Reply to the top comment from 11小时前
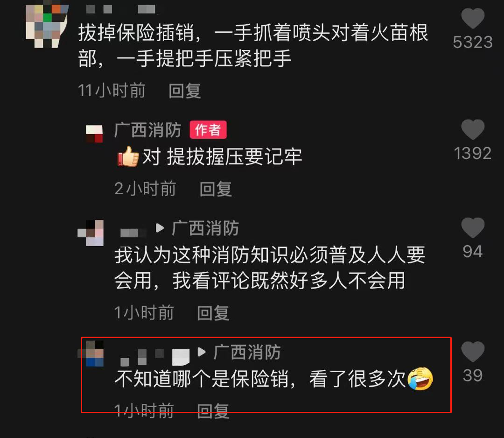The height and width of the screenshot is (438, 504). (x=185, y=91)
